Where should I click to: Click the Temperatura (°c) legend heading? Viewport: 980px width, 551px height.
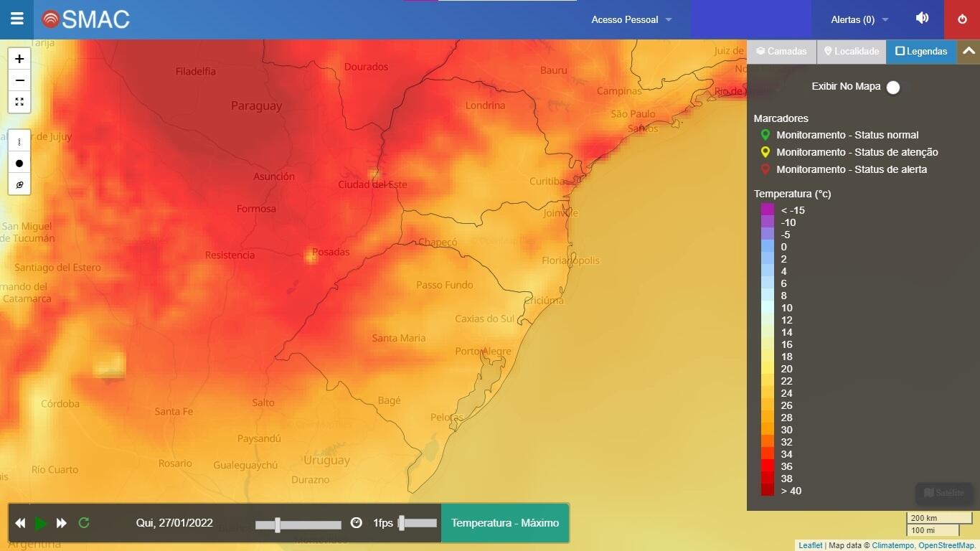[792, 194]
